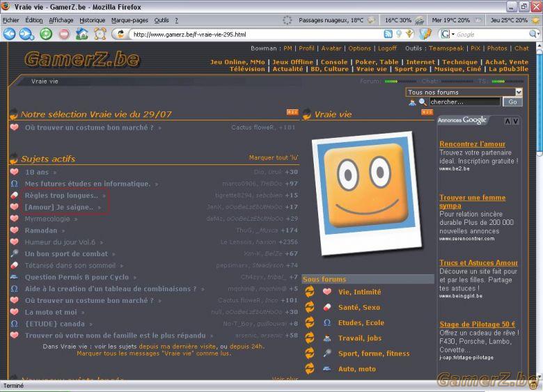Open the Jeu Online, MMo category link
The height and width of the screenshot is (392, 543).
tap(237, 62)
